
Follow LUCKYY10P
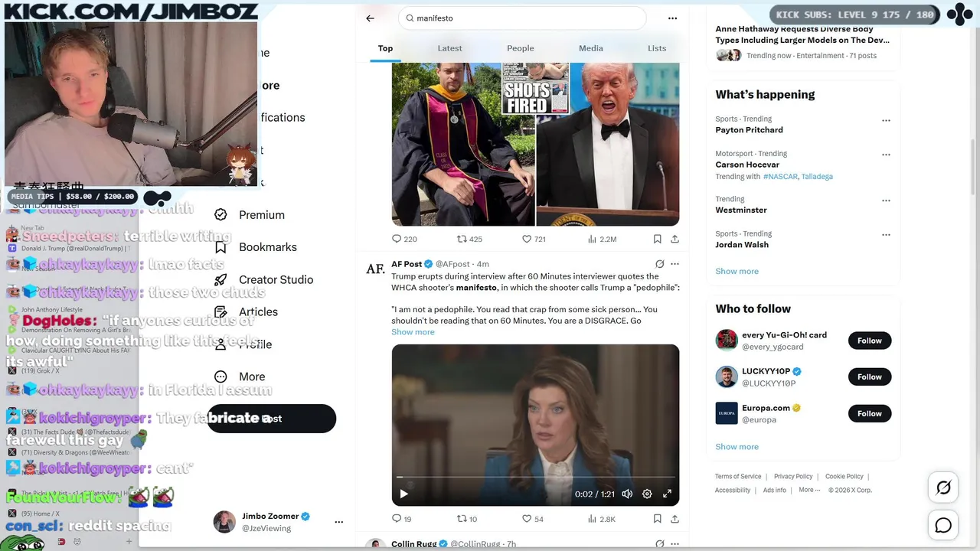coord(869,377)
